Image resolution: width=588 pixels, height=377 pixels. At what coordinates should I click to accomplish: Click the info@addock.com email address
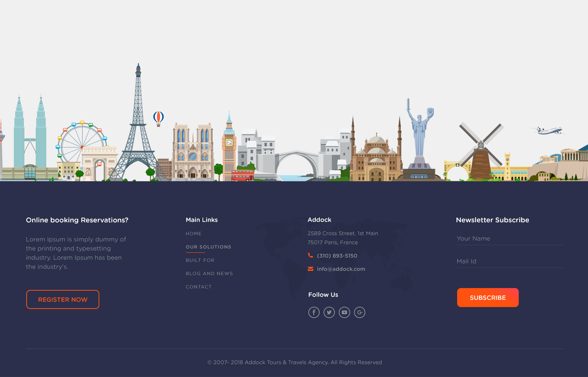coord(341,269)
